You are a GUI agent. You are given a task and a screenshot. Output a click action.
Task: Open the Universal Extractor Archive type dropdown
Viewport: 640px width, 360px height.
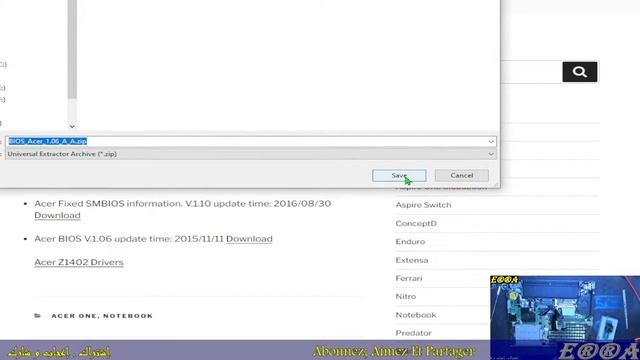pyautogui.click(x=251, y=154)
